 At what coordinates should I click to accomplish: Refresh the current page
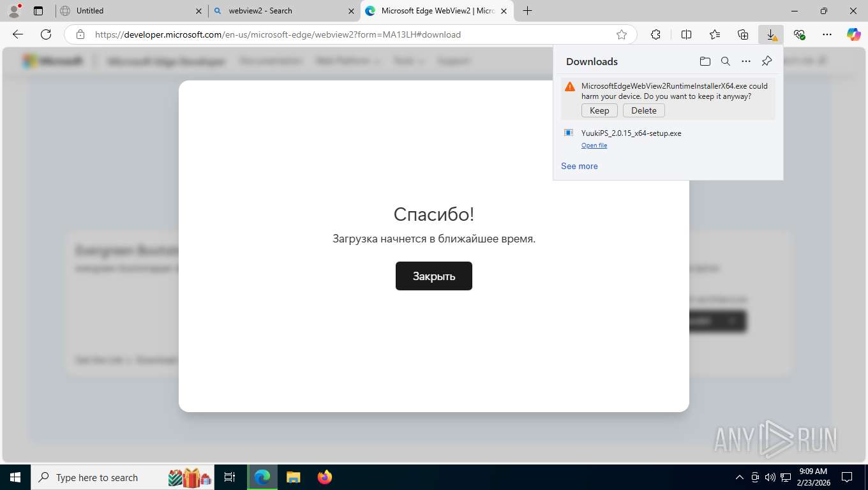pos(45,34)
